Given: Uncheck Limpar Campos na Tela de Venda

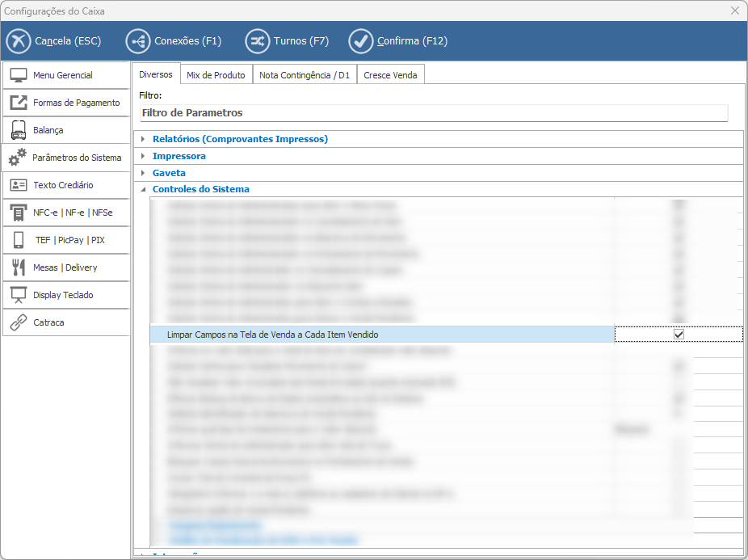Looking at the screenshot, I should 679,335.
